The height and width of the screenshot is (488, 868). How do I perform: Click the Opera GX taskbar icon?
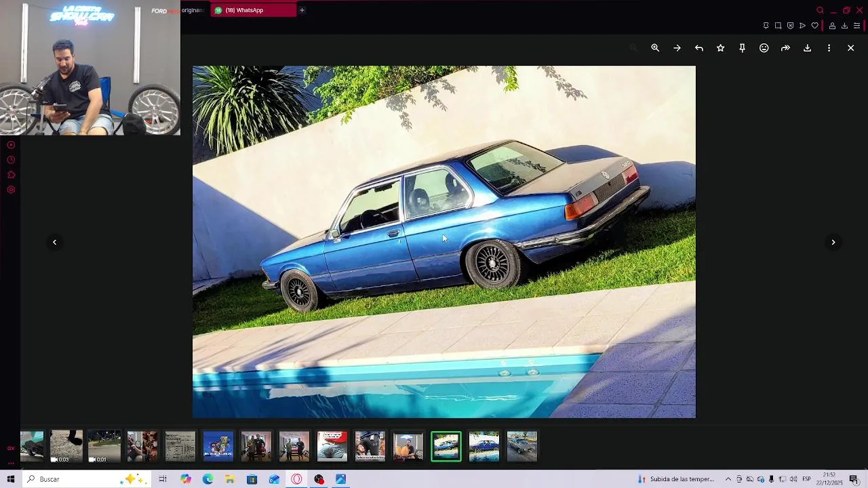296,479
